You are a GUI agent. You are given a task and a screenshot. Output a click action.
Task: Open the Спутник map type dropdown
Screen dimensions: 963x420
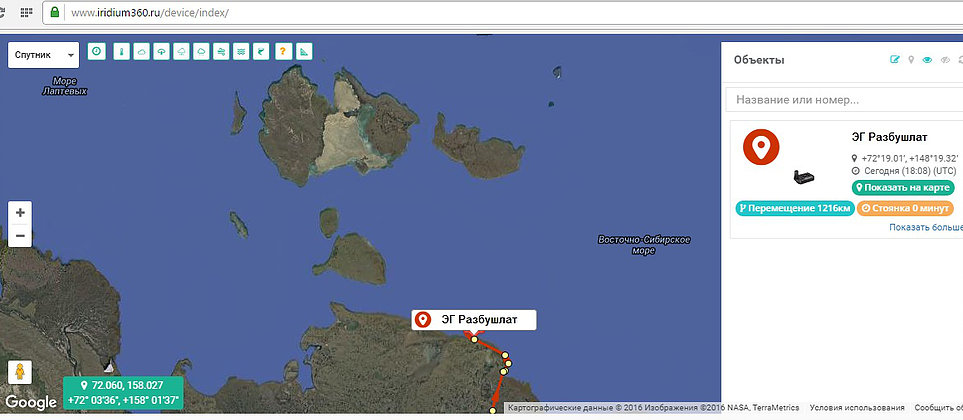coord(43,55)
